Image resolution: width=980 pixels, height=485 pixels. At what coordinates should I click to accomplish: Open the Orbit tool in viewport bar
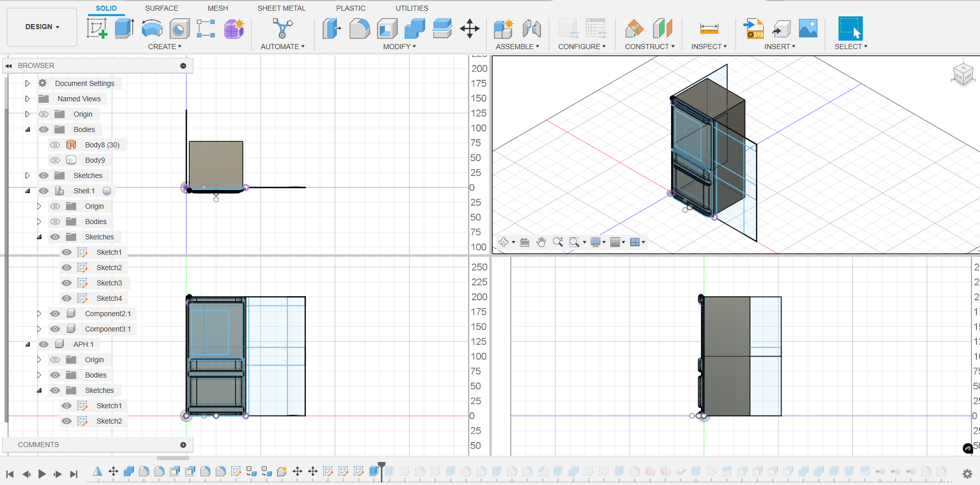coord(504,242)
